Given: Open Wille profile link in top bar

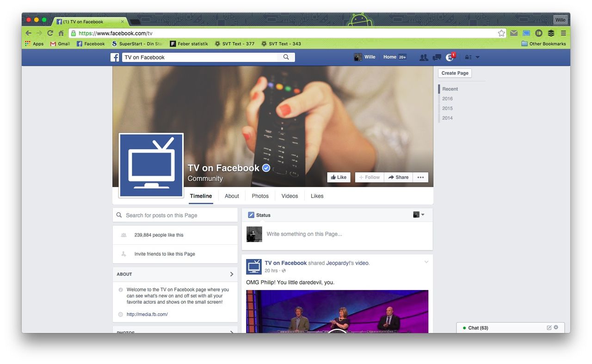Looking at the screenshot, I should [x=364, y=57].
